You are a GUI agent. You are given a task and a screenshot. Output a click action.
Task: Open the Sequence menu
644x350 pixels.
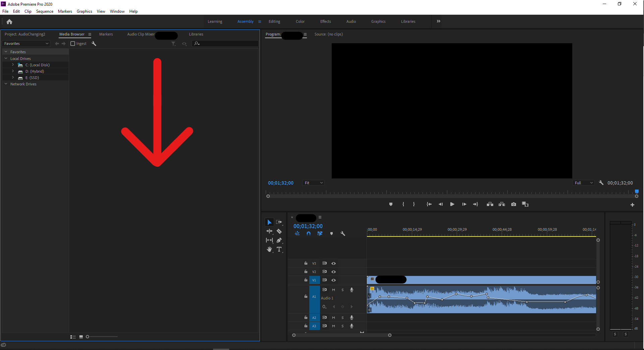(x=45, y=11)
